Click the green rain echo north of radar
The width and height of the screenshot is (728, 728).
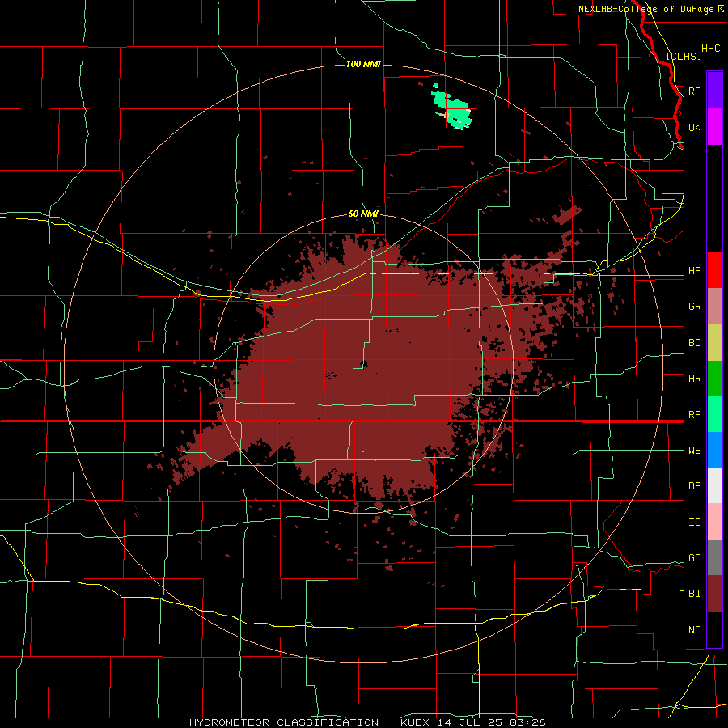[451, 109]
